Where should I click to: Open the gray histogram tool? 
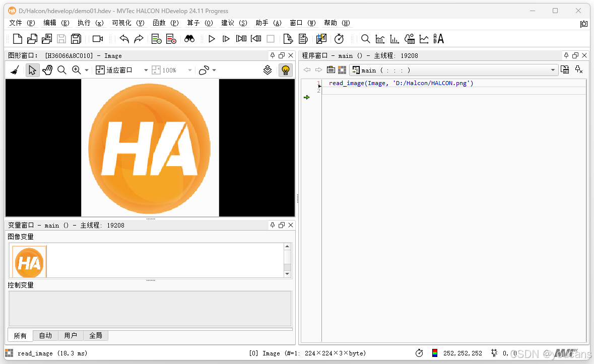tap(380, 39)
